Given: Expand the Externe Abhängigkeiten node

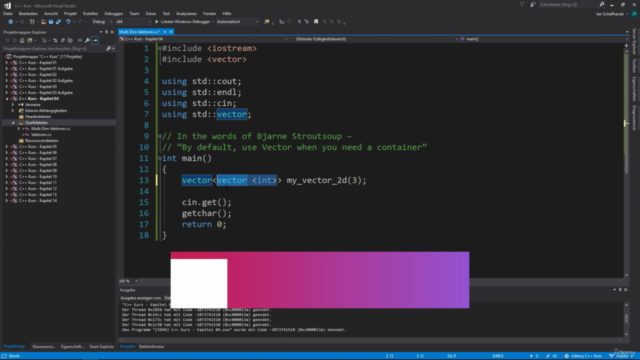Looking at the screenshot, I should (x=13, y=111).
